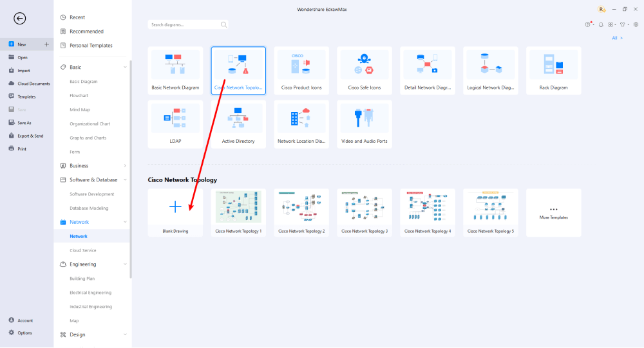Collapse the Design category chevron

(125, 334)
